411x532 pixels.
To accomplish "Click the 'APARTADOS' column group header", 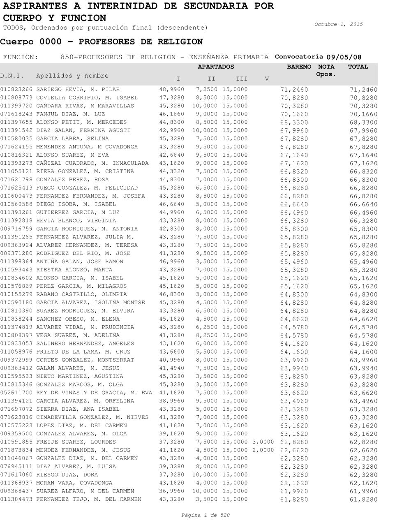I will (216, 67).
